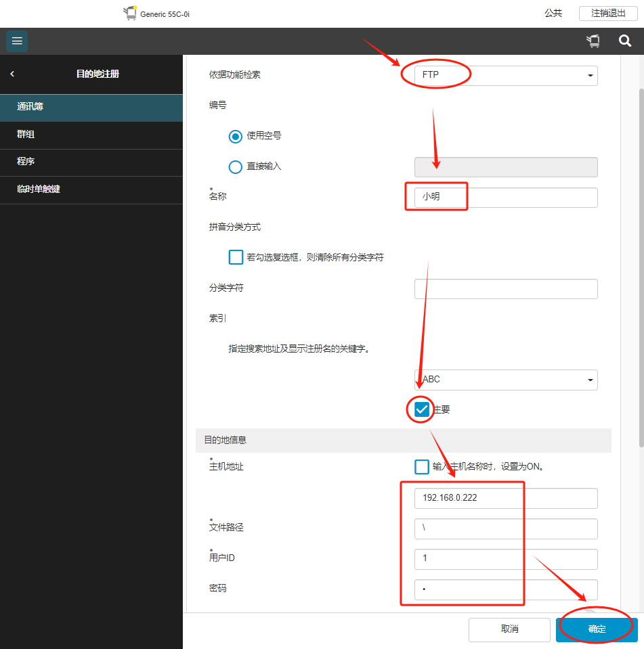The image size is (644, 649).
Task: Toggle the 主要 checkbox
Action: click(x=422, y=409)
